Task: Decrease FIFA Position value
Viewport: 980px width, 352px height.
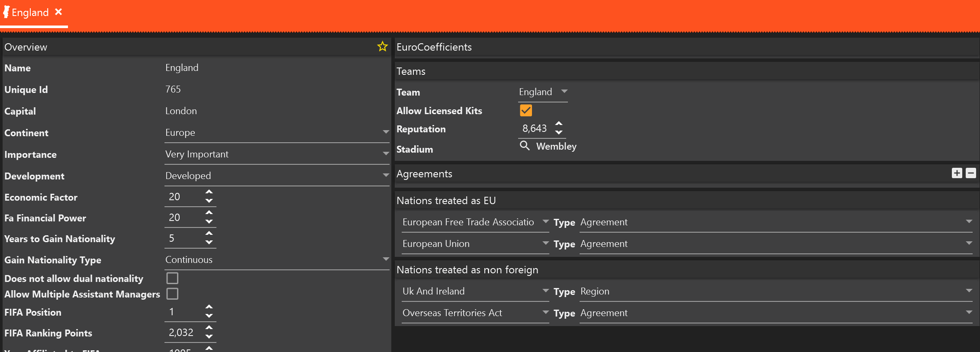Action: pos(209,316)
